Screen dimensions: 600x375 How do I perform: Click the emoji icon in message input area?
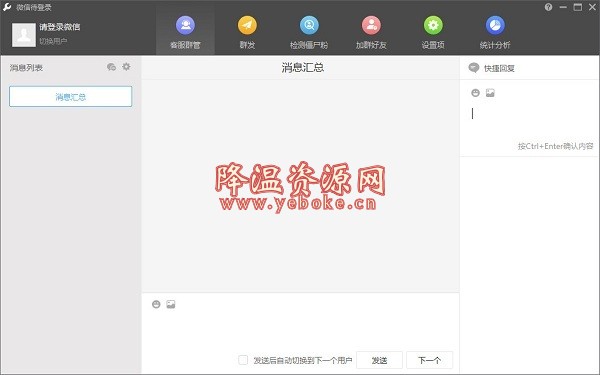[x=156, y=304]
